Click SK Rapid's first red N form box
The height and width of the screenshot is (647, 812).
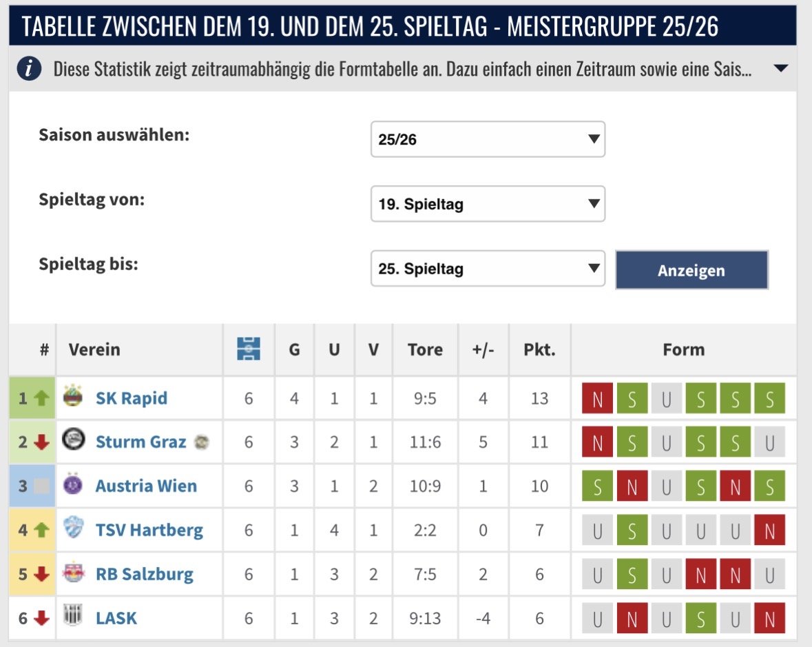(x=597, y=399)
